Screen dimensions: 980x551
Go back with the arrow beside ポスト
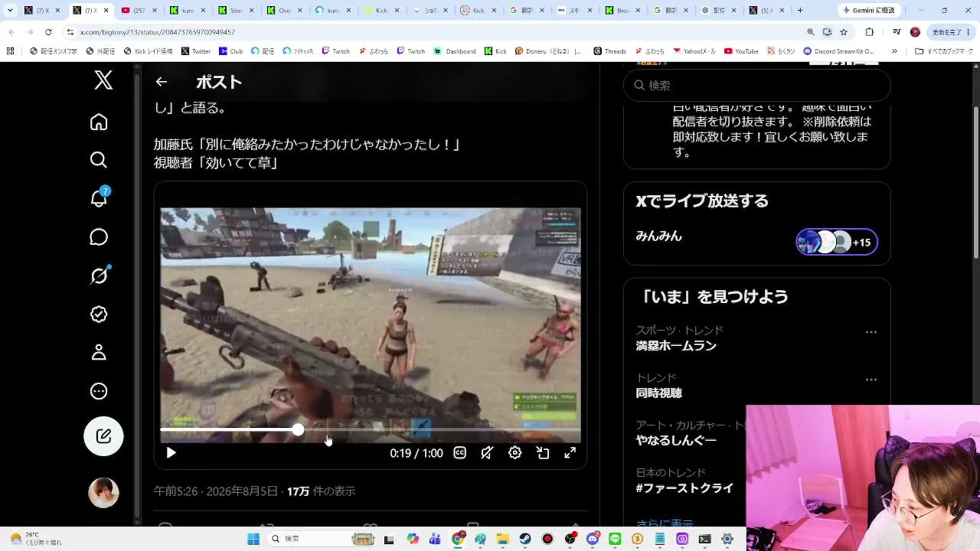[x=161, y=82]
